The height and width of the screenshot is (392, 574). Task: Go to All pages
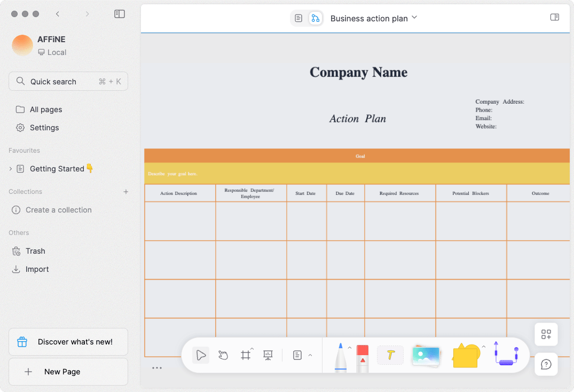point(45,109)
